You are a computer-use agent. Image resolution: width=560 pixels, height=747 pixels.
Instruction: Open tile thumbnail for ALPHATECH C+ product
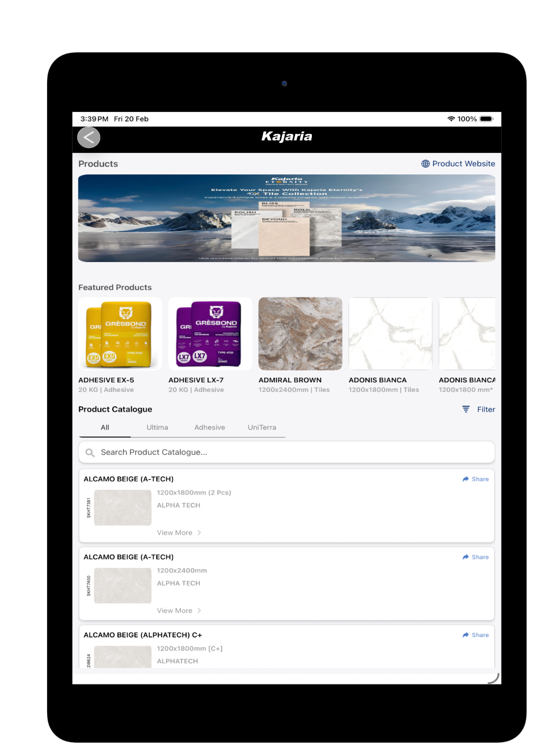(x=123, y=657)
